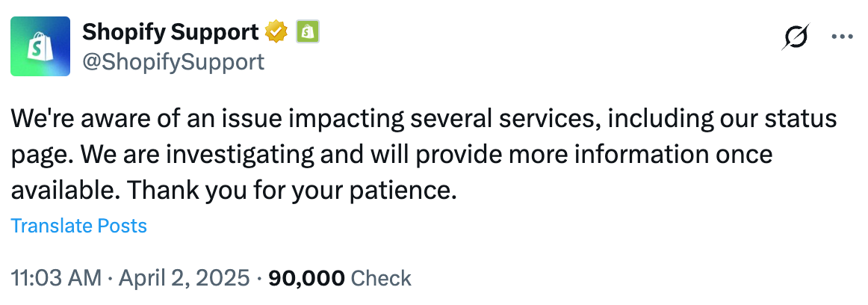Click the 90,000 view count
Image resolution: width=868 pixels, height=305 pixels.
click(306, 279)
